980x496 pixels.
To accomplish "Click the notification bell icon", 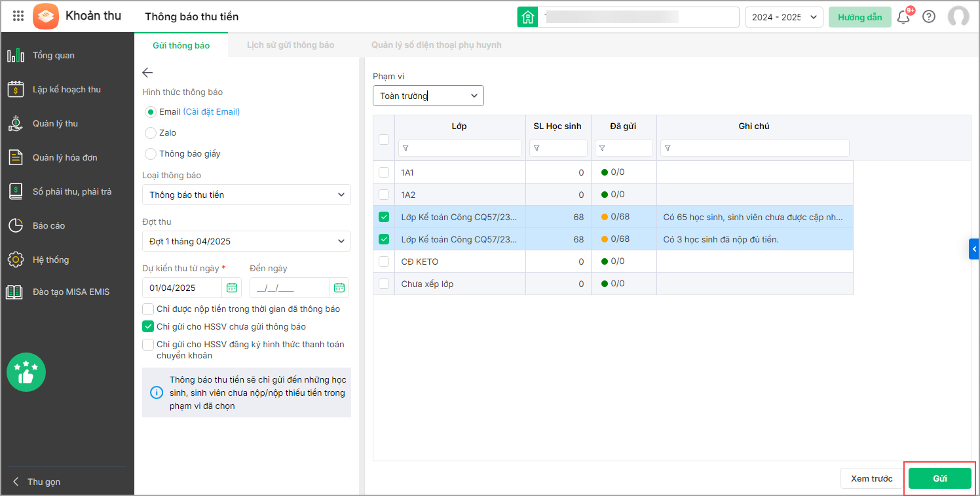I will [903, 17].
